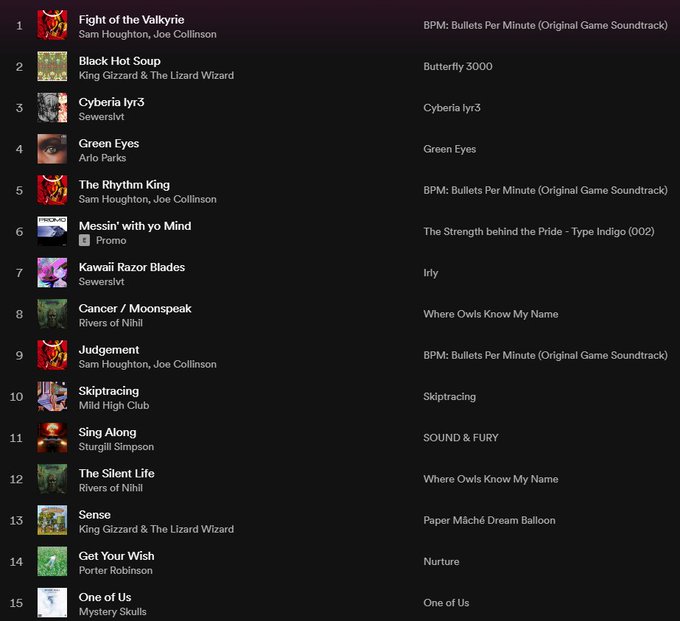This screenshot has width=680, height=621.
Task: Select Cyberia lyr3 cover thumbnail in row 3
Action: [x=52, y=108]
